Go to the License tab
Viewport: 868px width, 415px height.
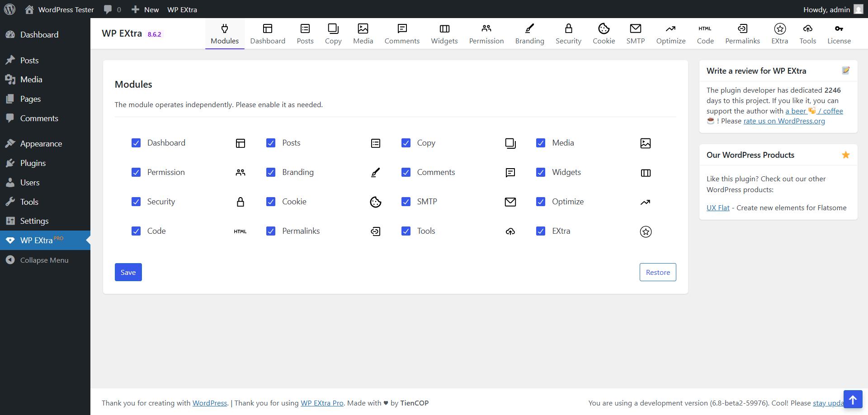pyautogui.click(x=839, y=34)
